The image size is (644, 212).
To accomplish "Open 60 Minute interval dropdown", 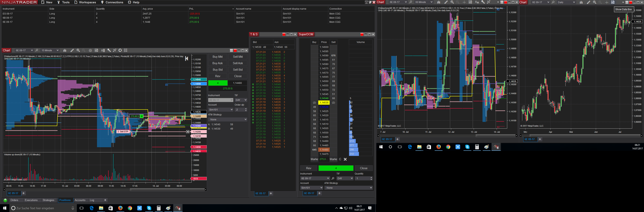I will [x=424, y=2].
